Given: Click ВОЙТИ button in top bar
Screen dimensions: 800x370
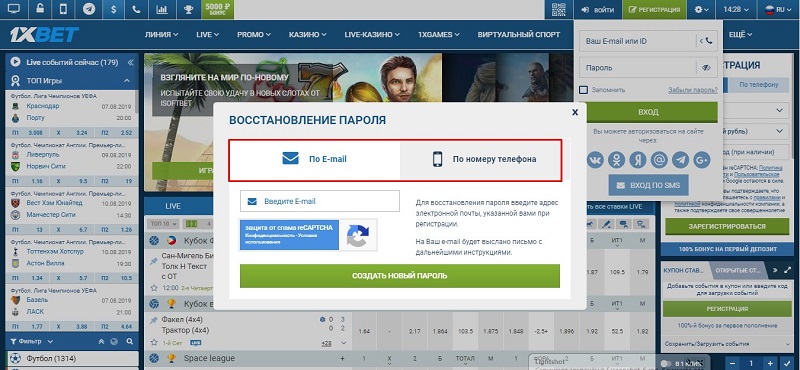Looking at the screenshot, I should click(598, 10).
